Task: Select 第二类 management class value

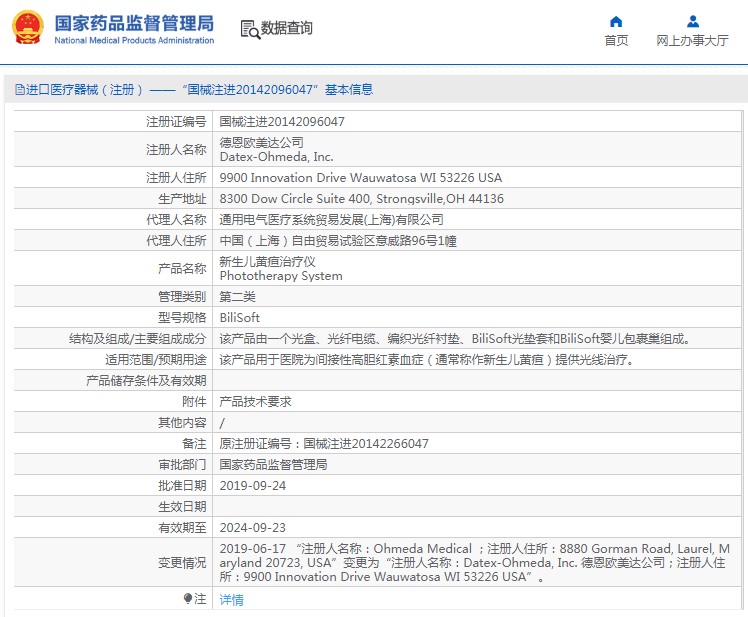Action: pyautogui.click(x=238, y=297)
